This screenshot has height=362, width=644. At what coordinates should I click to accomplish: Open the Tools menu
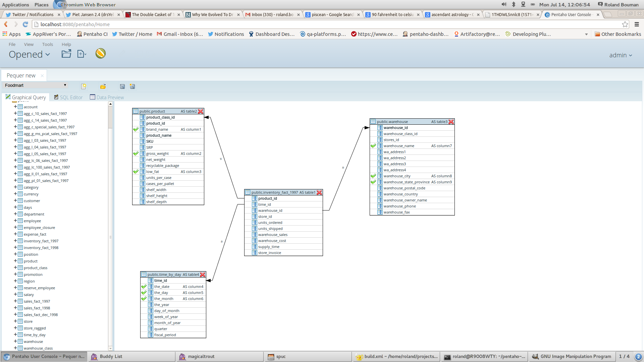[x=48, y=44]
